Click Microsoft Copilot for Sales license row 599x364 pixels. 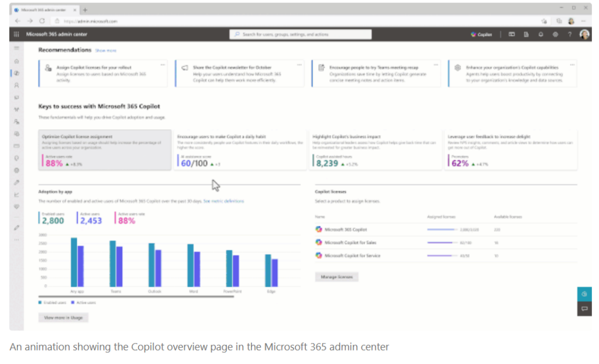click(446, 242)
